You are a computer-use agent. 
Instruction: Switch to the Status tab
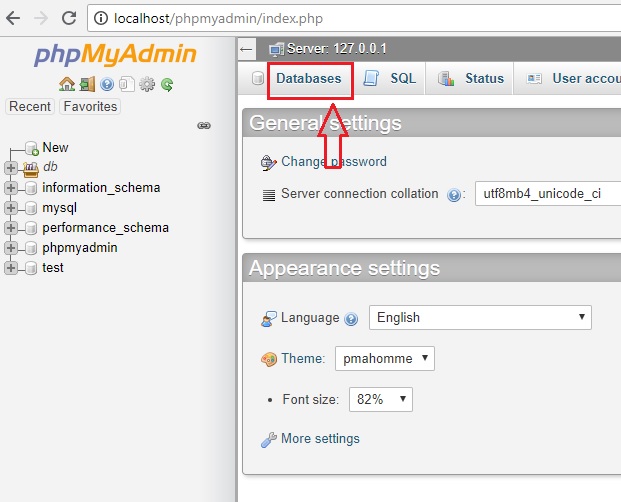pos(484,78)
